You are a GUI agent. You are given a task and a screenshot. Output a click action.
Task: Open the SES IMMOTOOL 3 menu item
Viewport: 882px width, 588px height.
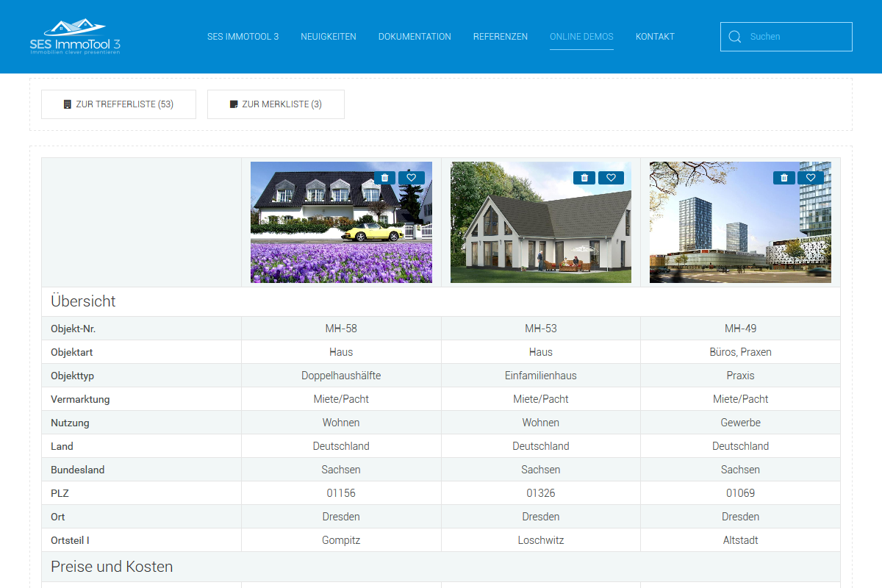(x=243, y=37)
